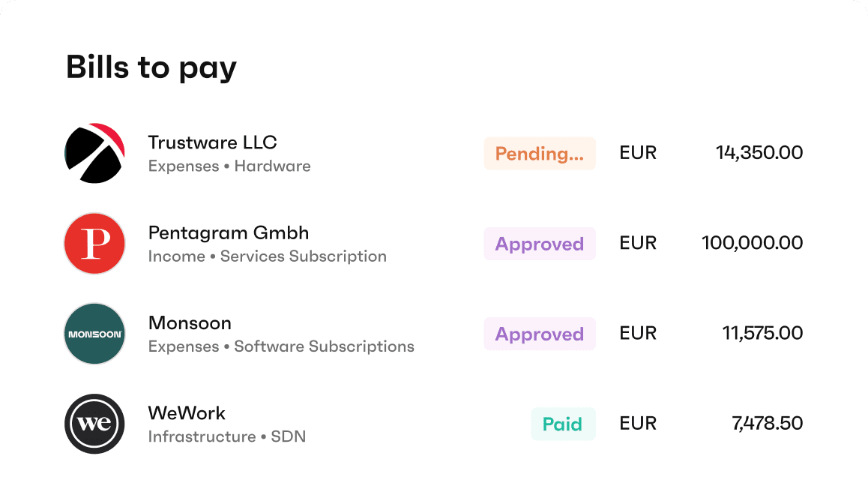Viewport: 868px width, 477px height.
Task: Open the Monsoon bill name
Action: pos(190,323)
